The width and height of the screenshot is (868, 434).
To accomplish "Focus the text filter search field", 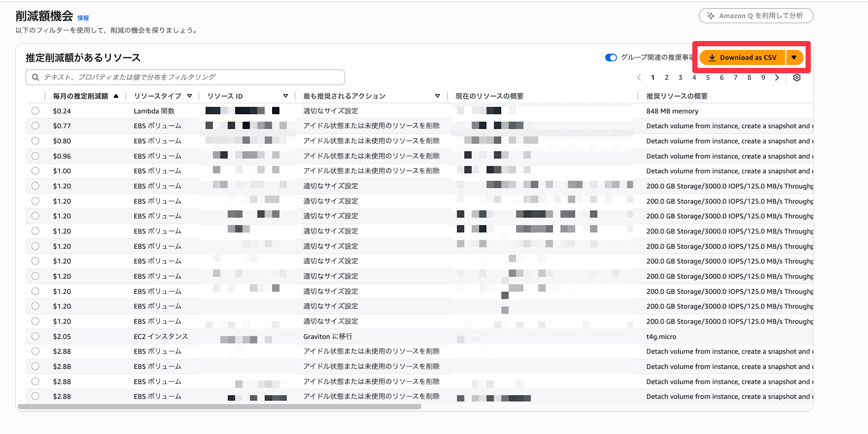I will (x=191, y=77).
